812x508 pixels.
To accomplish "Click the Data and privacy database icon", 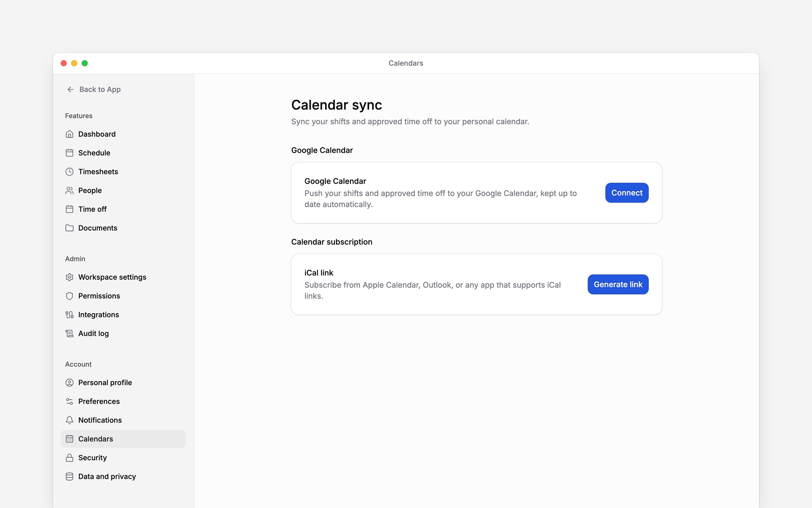I will point(70,477).
